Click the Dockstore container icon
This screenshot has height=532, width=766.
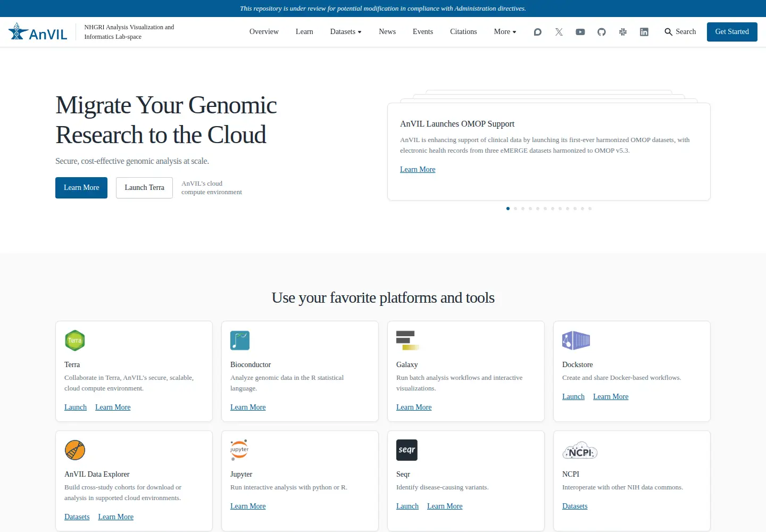pos(576,340)
